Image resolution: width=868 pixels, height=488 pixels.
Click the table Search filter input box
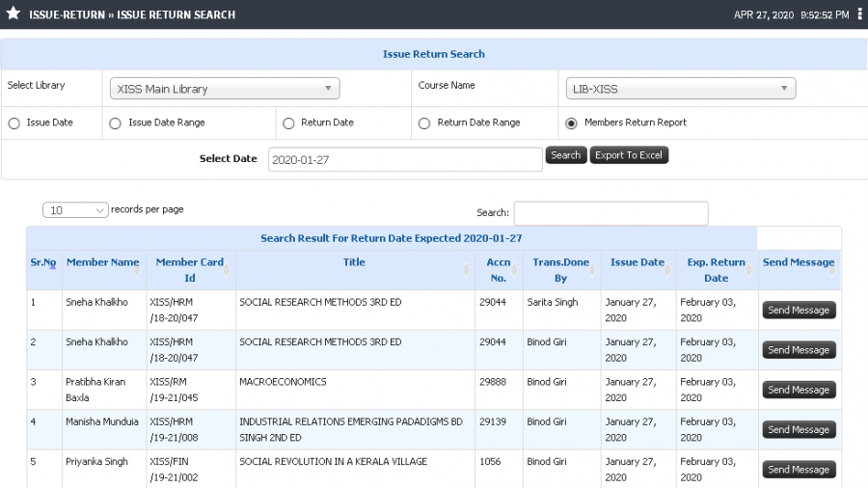click(x=611, y=213)
